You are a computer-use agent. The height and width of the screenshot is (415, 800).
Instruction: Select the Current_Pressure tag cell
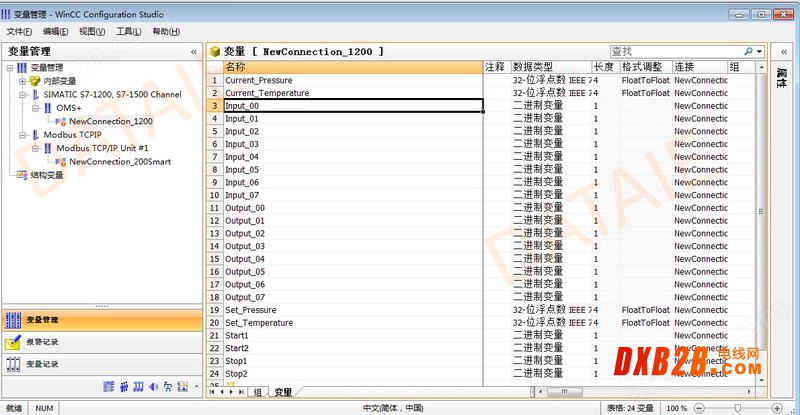click(353, 80)
